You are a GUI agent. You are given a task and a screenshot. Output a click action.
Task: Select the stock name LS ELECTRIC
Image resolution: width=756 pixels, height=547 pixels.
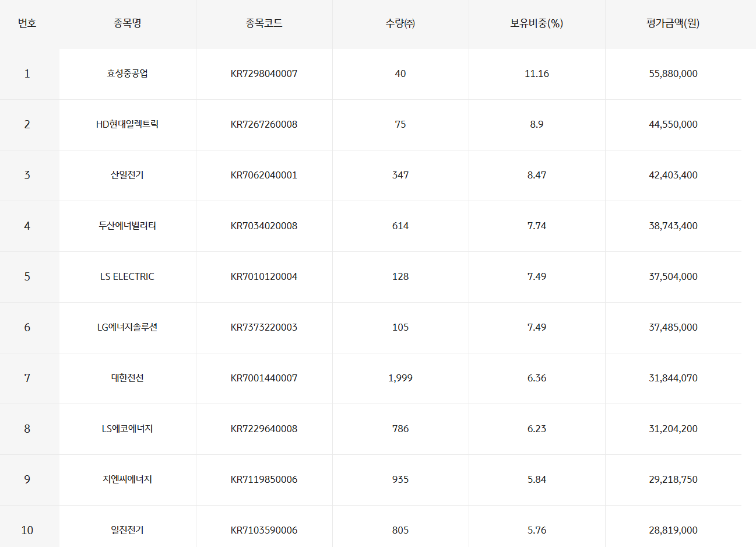point(128,276)
